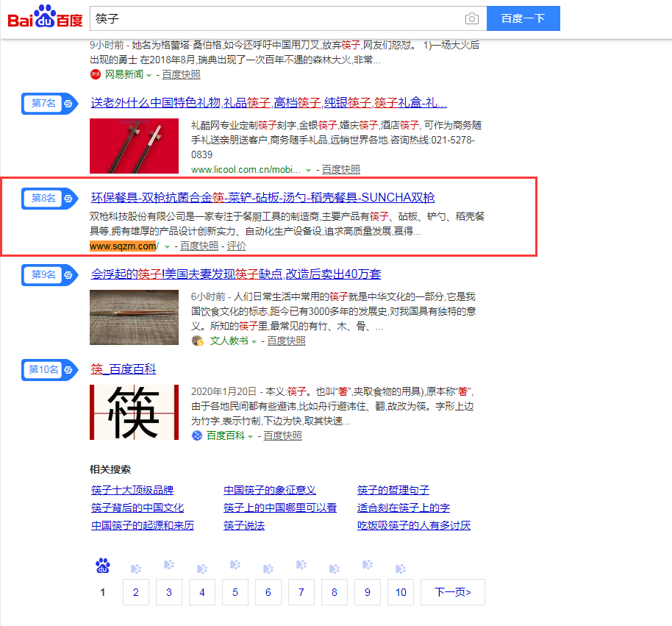Click the paw icon above page 2
672x626 pixels.
(x=136, y=569)
